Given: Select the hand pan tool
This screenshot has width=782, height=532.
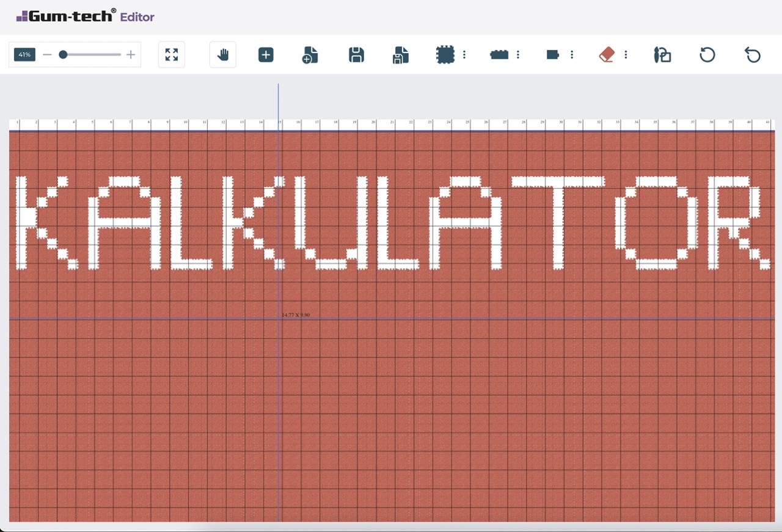Looking at the screenshot, I should coord(223,55).
